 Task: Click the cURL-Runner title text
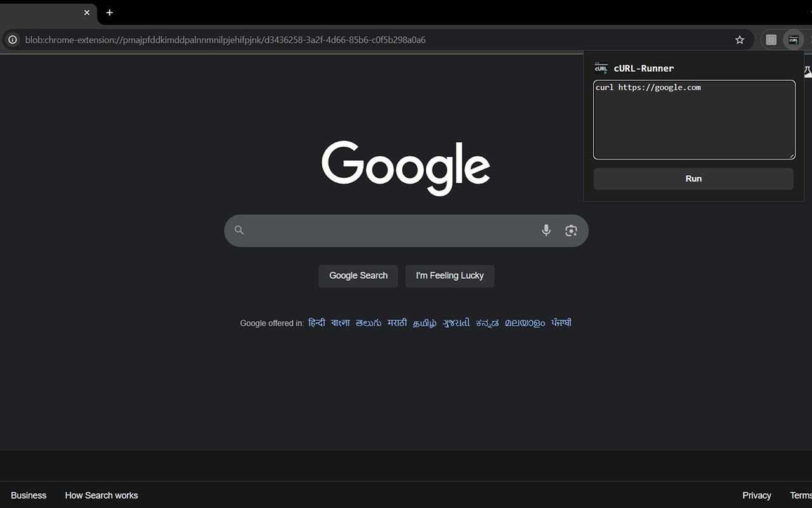(644, 69)
